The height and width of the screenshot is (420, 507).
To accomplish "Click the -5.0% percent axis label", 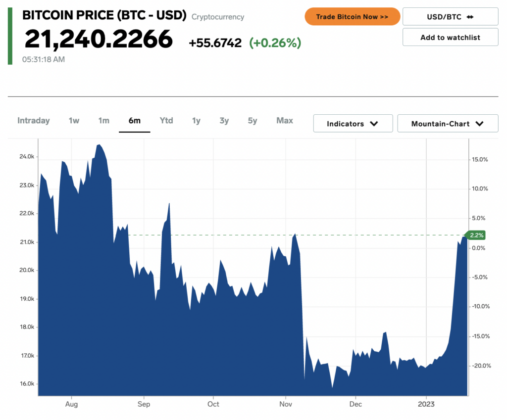I will point(479,278).
